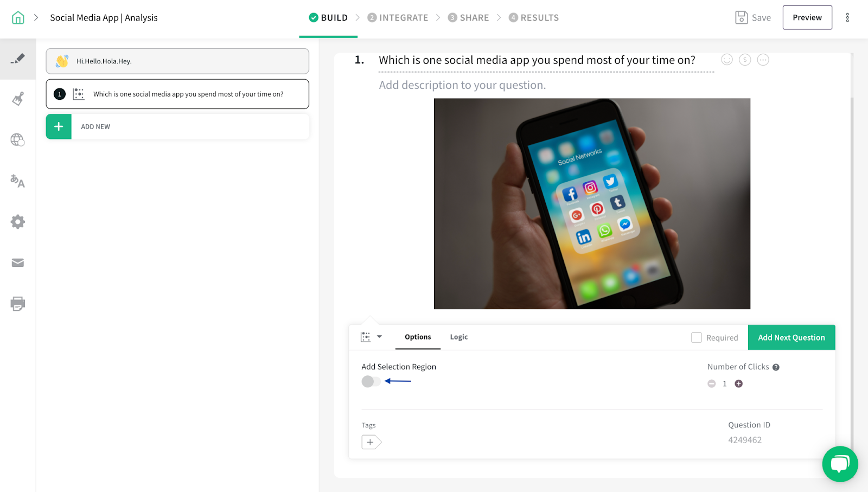The image size is (868, 492).
Task: Click the Save disk icon
Action: (x=741, y=17)
